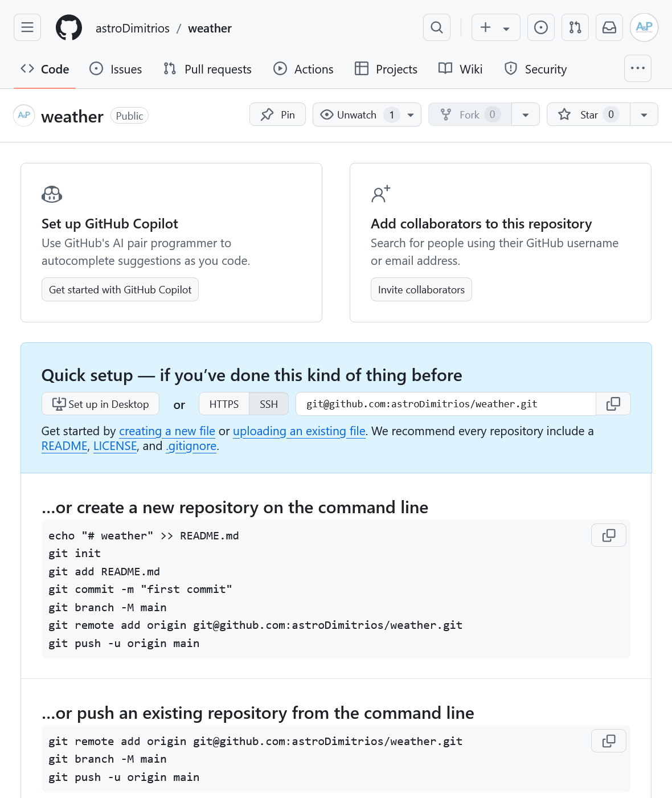This screenshot has width=672, height=798.
Task: Go to the Actions tab
Action: (304, 69)
